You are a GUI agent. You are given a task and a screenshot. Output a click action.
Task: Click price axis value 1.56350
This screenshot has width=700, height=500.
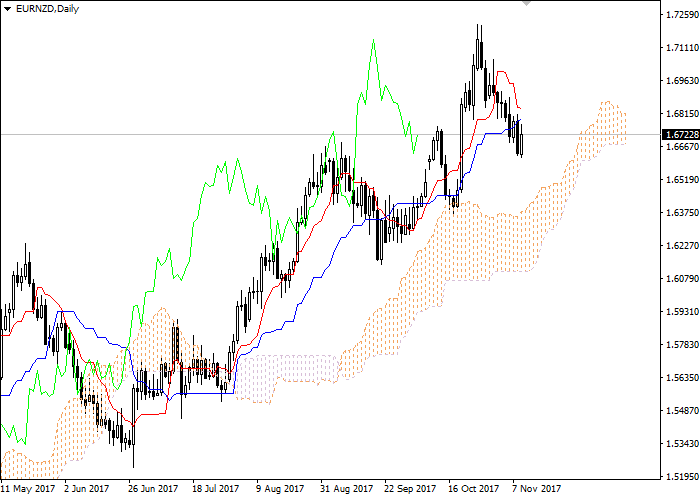pyautogui.click(x=682, y=378)
